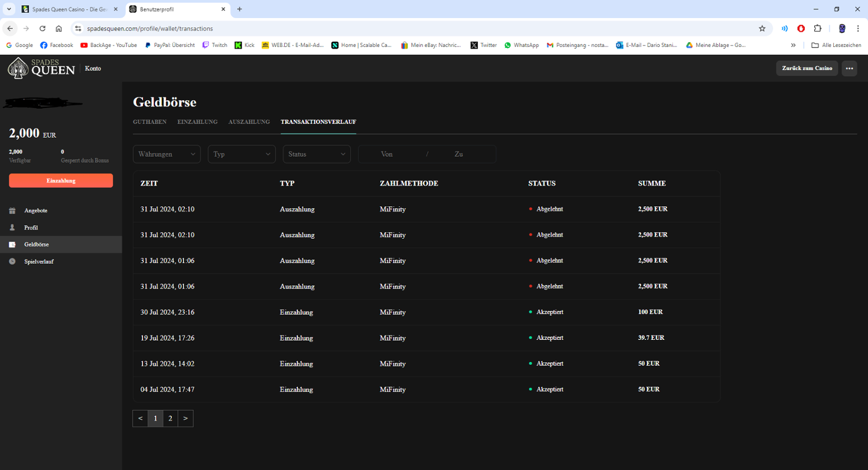
Task: Reload the page with the refresh icon
Action: 42,28
